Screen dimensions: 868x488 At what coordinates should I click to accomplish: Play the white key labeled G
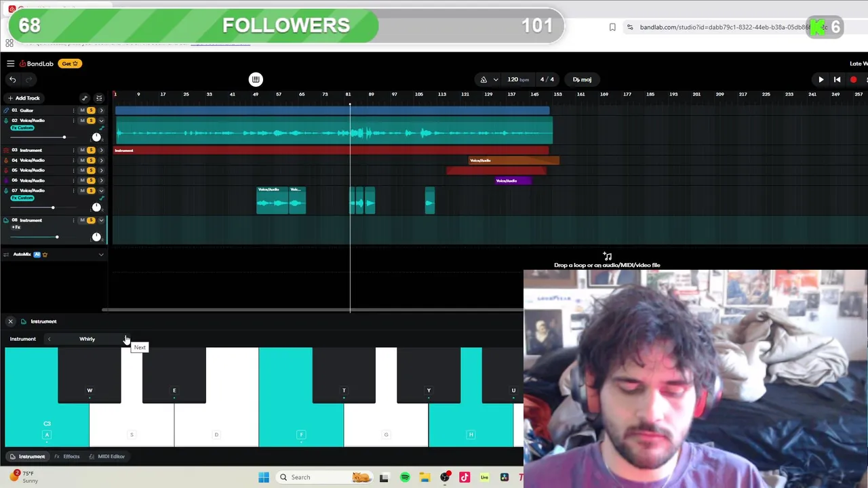(386, 426)
